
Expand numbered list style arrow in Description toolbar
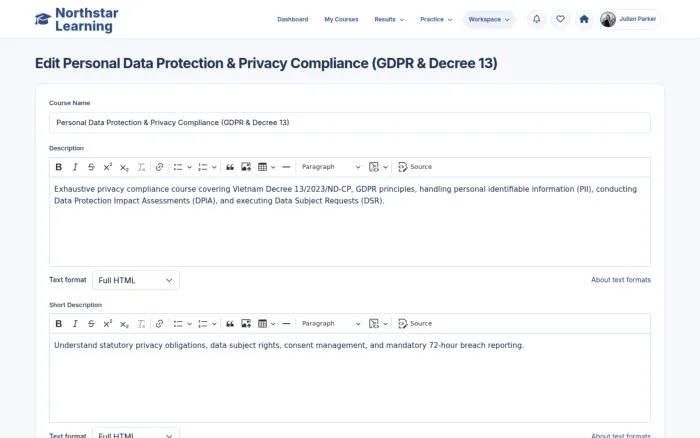coord(214,167)
